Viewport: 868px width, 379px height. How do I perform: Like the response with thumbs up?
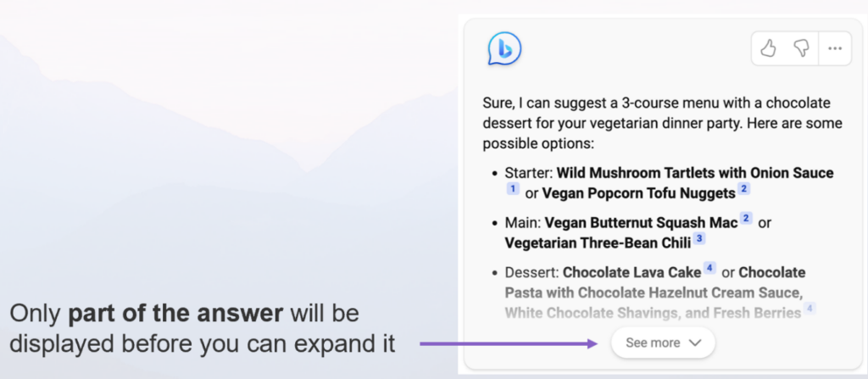768,49
